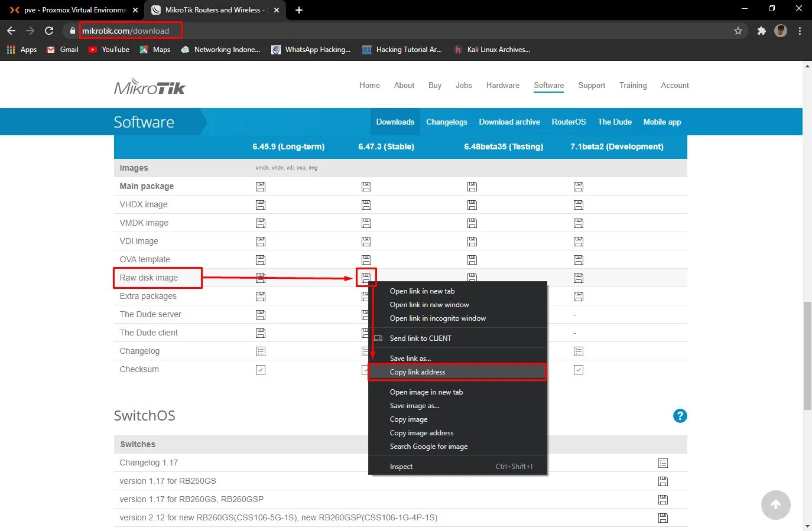Download version 2.12 for new RB260GS

click(663, 518)
